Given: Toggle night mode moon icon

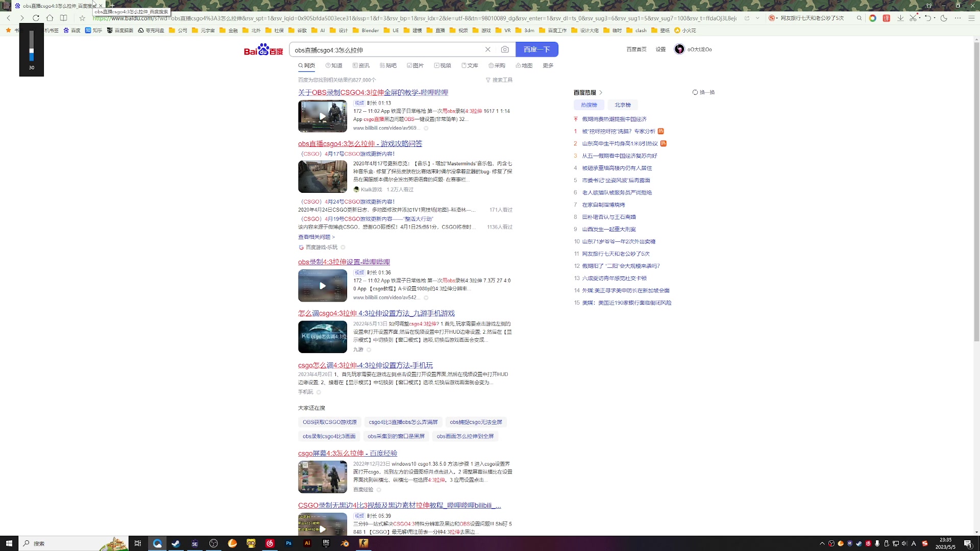Looking at the screenshot, I should (944, 18).
